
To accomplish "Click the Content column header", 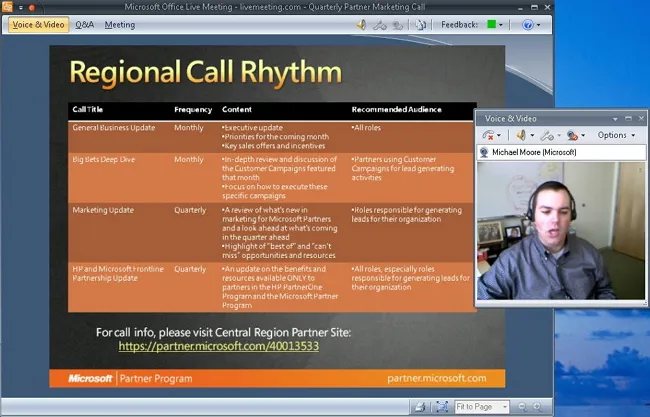I will pos(237,109).
